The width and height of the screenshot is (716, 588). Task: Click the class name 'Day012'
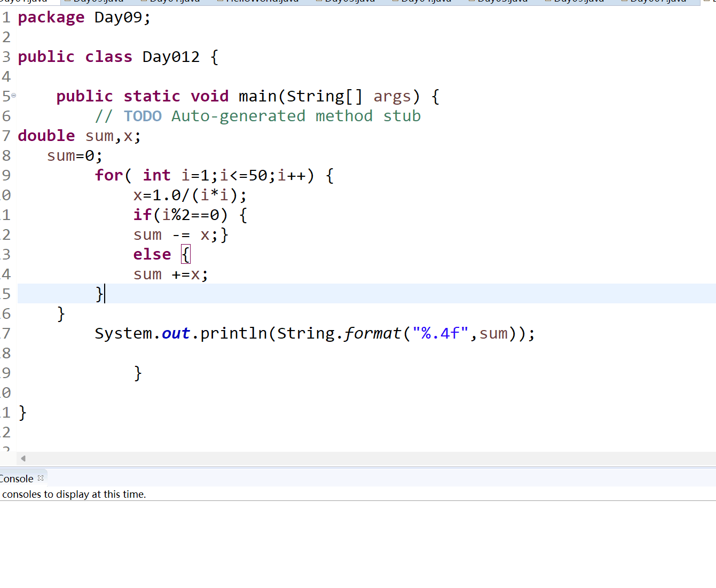coord(171,57)
